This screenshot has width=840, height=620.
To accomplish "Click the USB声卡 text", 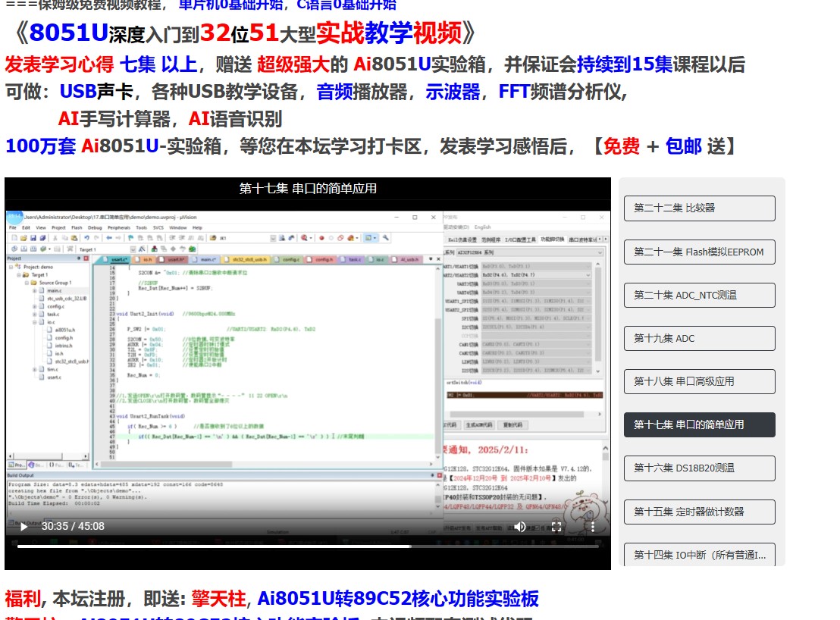I will pos(96,92).
